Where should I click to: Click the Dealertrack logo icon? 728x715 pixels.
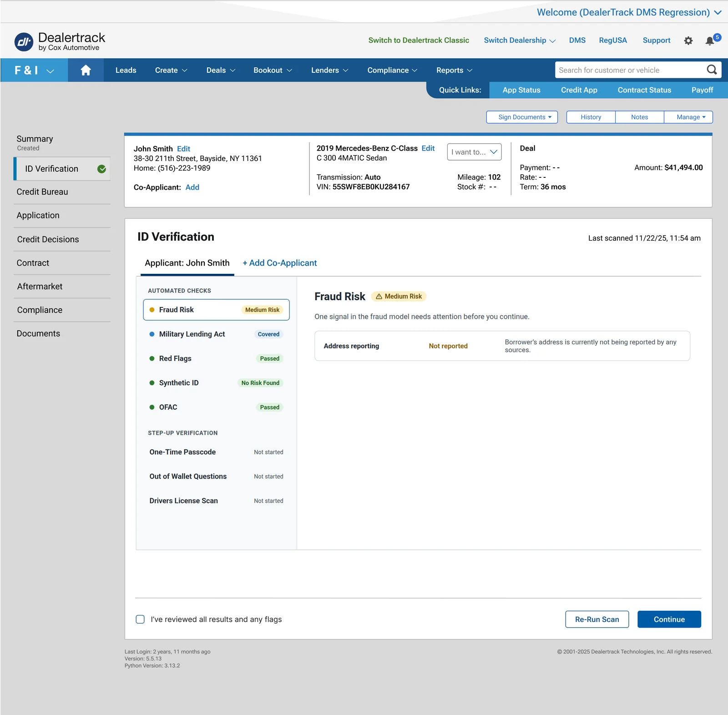(x=24, y=42)
